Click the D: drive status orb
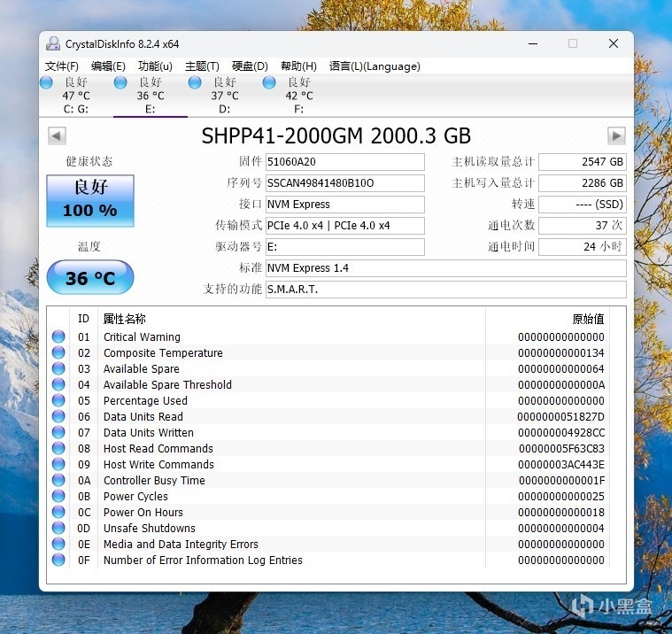Image resolution: width=672 pixels, height=634 pixels. 195,82
